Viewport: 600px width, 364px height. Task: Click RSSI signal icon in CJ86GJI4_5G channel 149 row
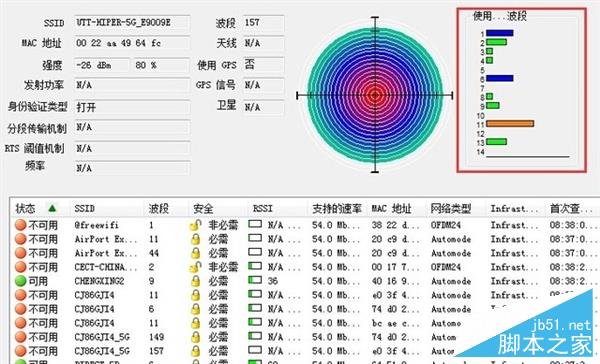click(255, 336)
